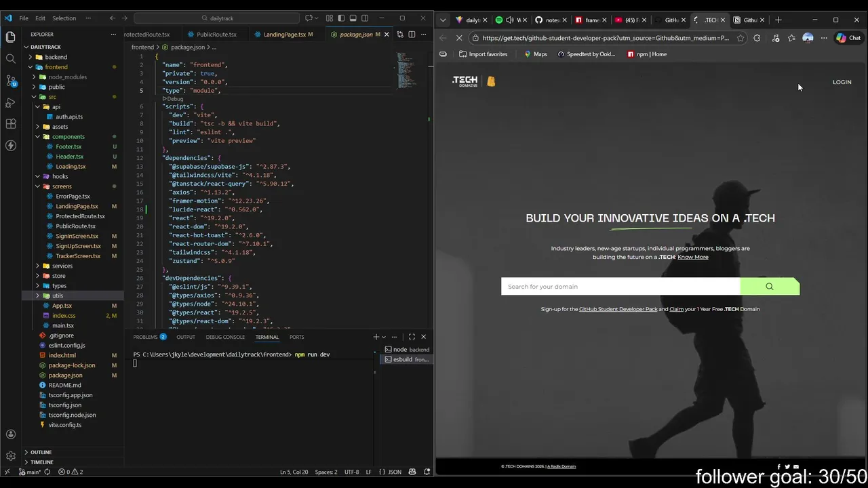868x488 pixels.
Task: Open the Explorer view in VS Code activity bar
Action: 10,37
